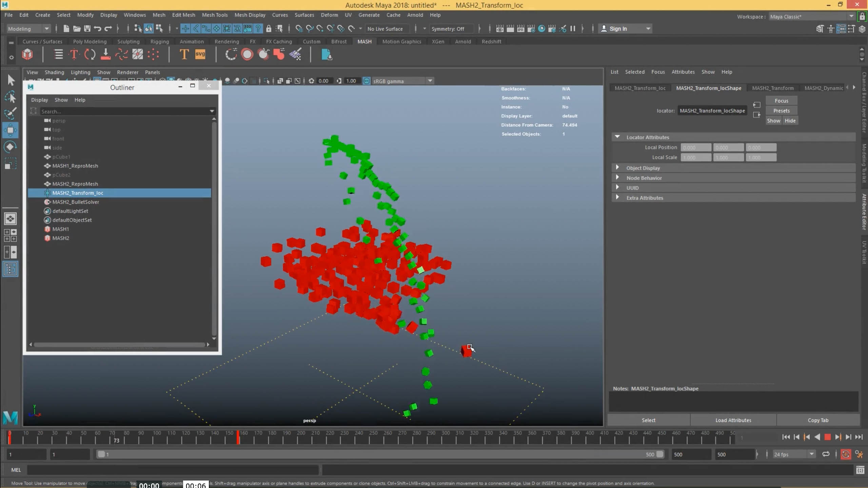Image resolution: width=868 pixels, height=488 pixels.
Task: Click the orange 3D Type tool icon
Action: tap(184, 54)
